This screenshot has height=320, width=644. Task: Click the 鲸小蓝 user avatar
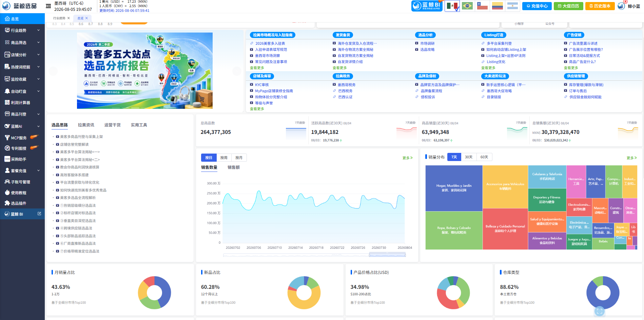[621, 6]
